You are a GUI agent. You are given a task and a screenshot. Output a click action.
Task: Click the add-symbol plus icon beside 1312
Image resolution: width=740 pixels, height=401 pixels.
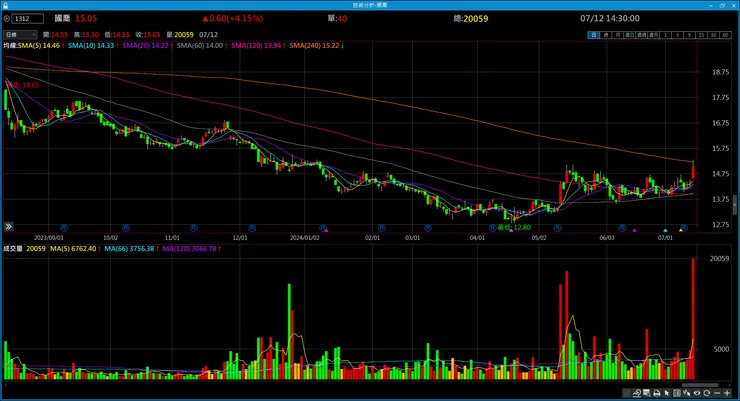point(7,18)
